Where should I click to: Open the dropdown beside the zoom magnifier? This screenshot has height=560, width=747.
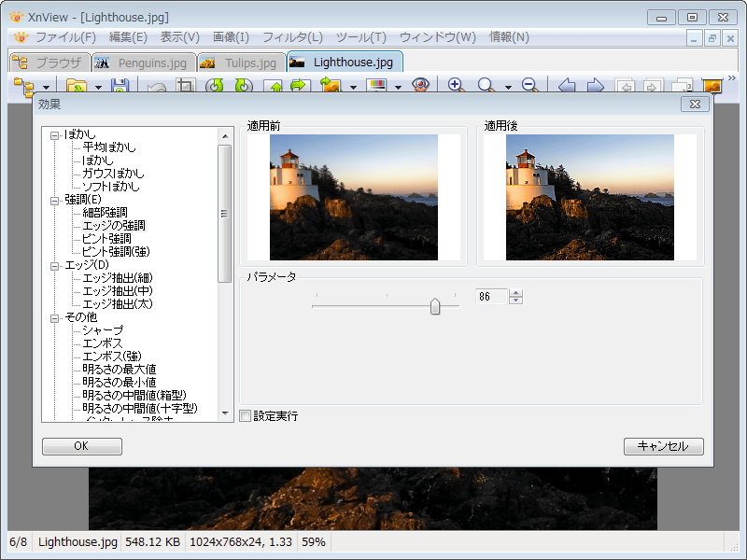point(508,87)
